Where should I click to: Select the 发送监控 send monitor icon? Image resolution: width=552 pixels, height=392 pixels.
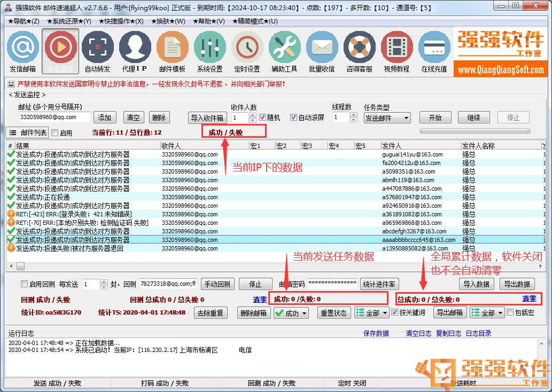60,51
